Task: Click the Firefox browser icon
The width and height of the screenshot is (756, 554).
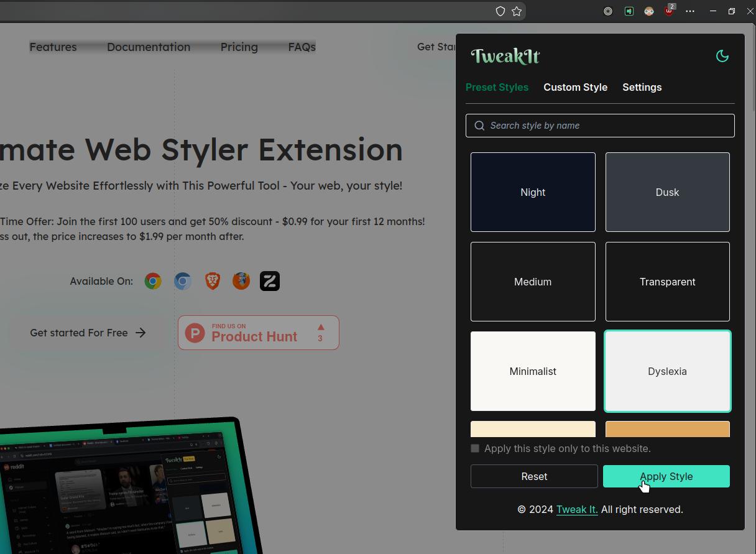Action: pyautogui.click(x=241, y=282)
